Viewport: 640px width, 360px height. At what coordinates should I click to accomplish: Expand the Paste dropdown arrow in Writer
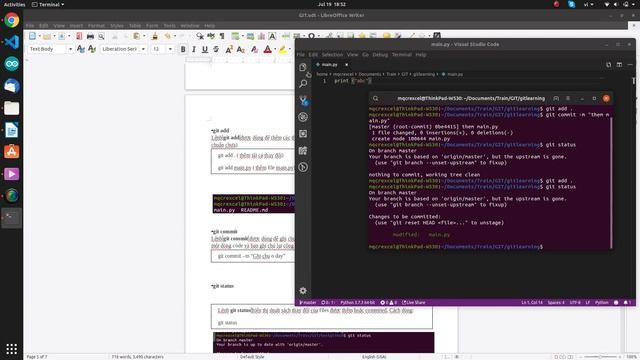(x=144, y=36)
